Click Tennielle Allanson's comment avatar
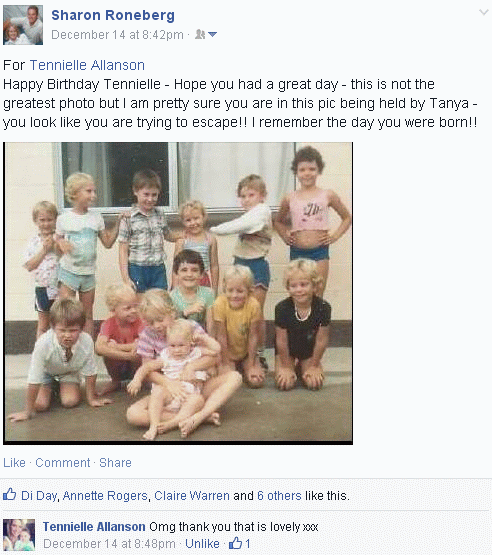The height and width of the screenshot is (555, 492). pyautogui.click(x=19, y=535)
